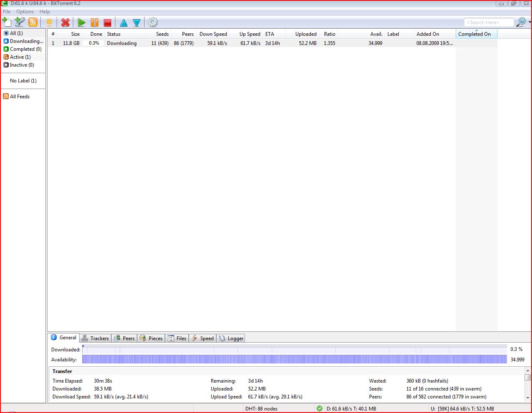The height and width of the screenshot is (413, 532).
Task: Sort by the Seeds column header
Action: [x=158, y=34]
